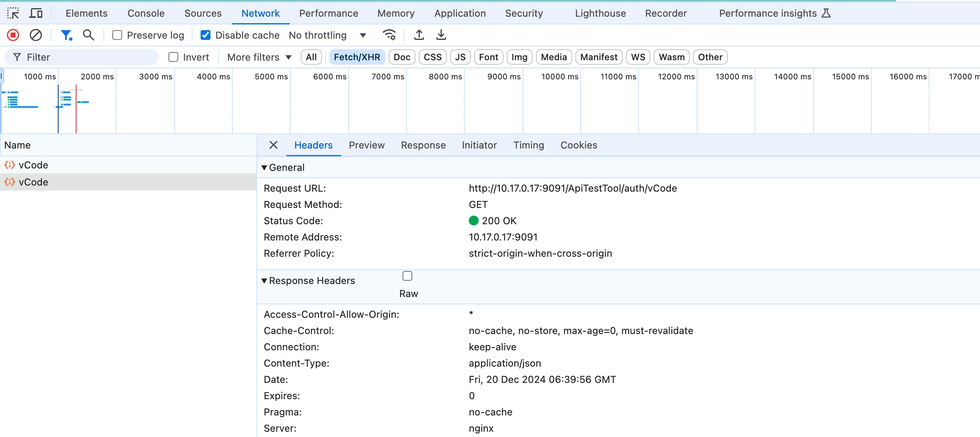This screenshot has width=980, height=437.
Task: Filter requests by Manifest
Action: pos(599,57)
